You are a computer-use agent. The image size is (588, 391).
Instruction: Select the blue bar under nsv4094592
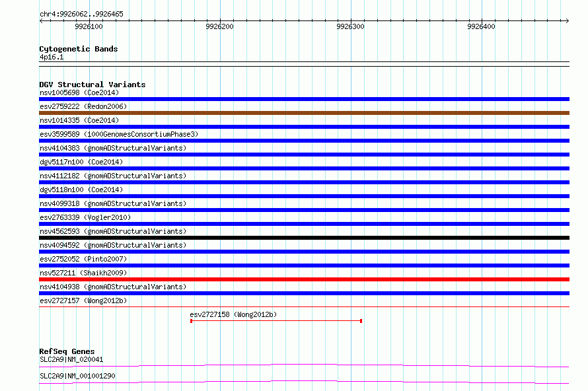304,252
